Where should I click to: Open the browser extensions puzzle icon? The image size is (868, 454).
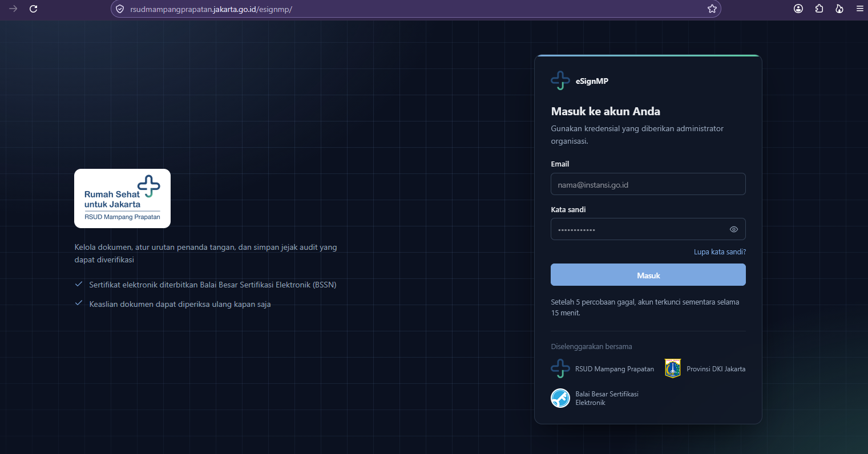tap(819, 9)
